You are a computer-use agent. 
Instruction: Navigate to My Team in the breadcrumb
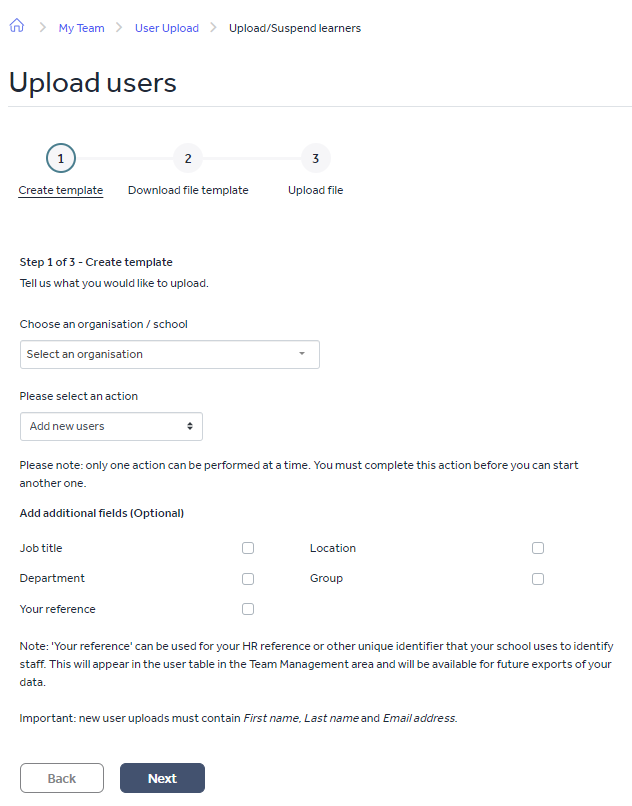click(81, 27)
